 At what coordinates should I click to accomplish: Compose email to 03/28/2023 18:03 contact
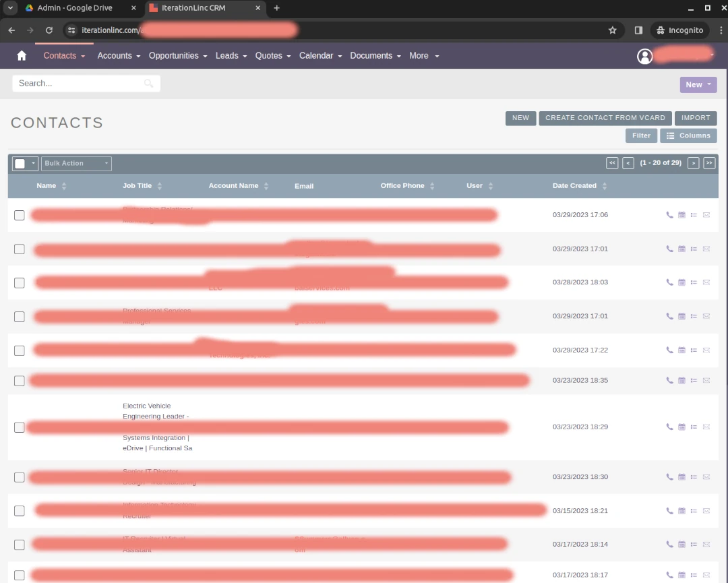(x=706, y=282)
